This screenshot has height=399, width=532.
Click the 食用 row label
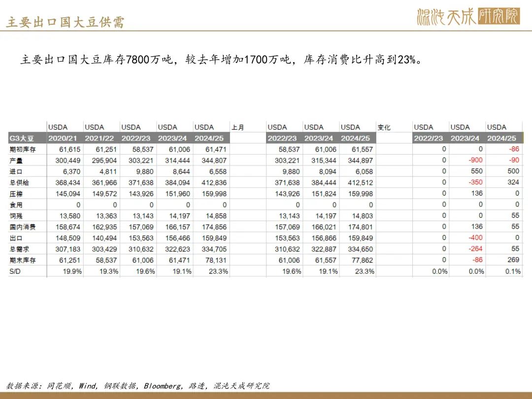click(x=16, y=205)
